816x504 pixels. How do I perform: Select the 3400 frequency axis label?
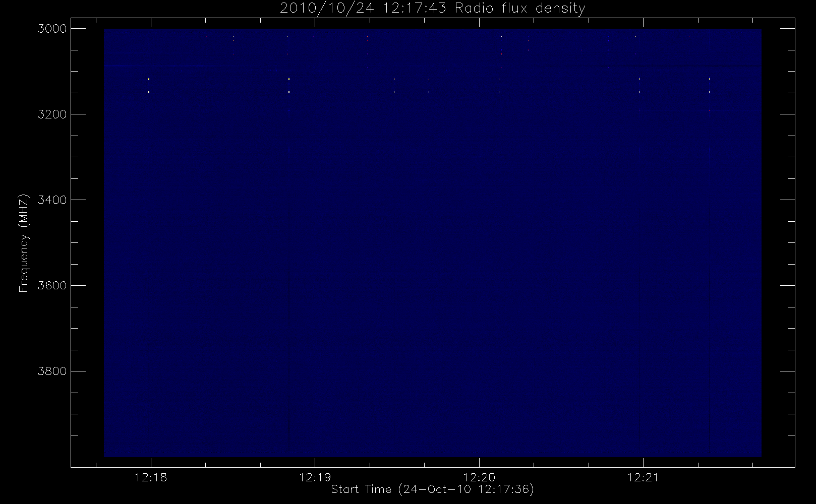tap(52, 200)
